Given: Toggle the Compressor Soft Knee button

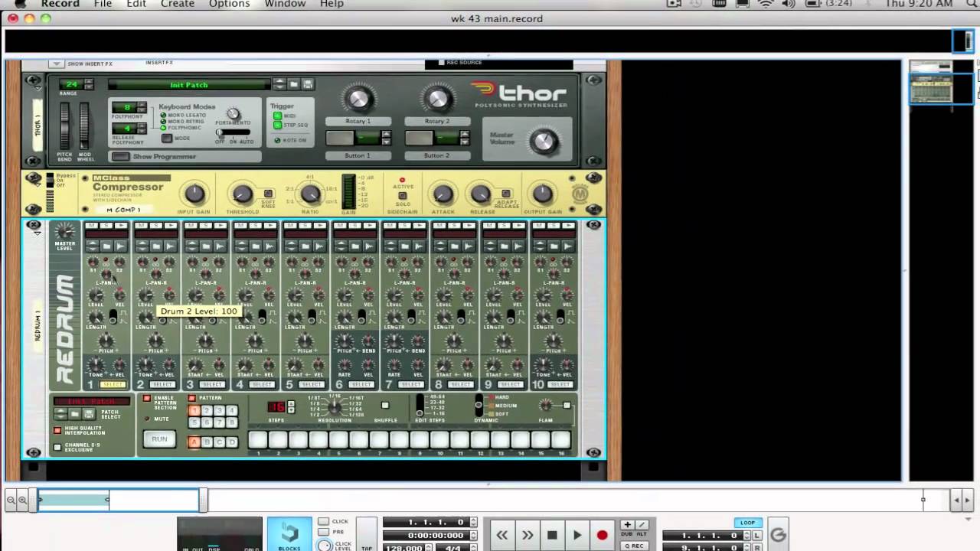Looking at the screenshot, I should tap(268, 194).
